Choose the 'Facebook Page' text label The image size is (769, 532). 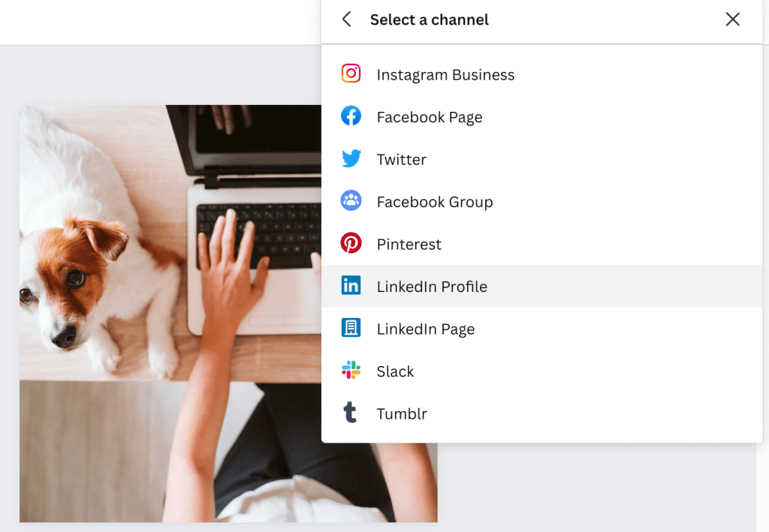pyautogui.click(x=430, y=117)
